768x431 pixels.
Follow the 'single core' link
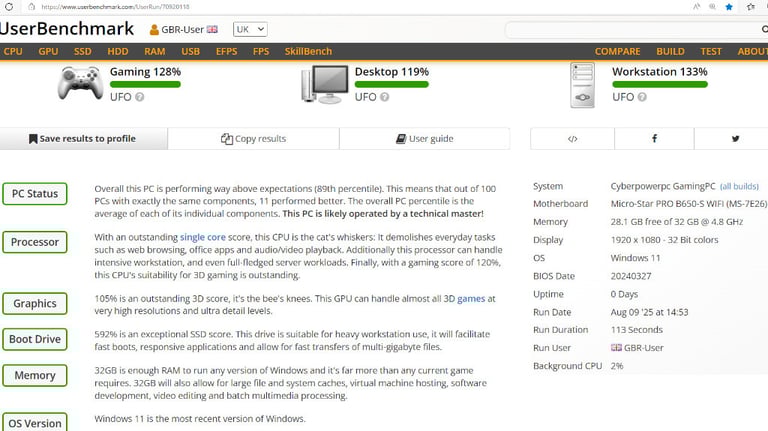click(203, 237)
